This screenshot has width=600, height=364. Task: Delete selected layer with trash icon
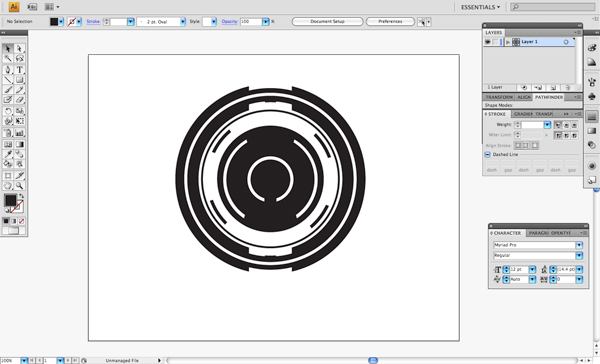click(567, 88)
